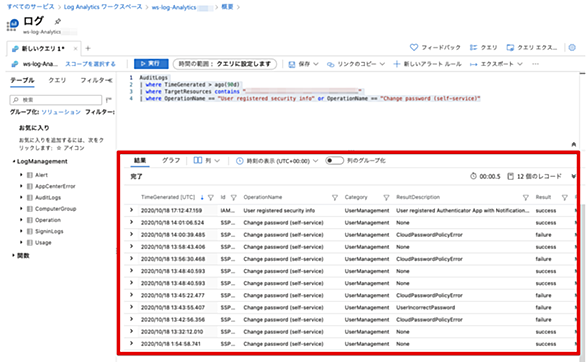
Task: Collapse the LogManagement tree node
Action: click(14, 161)
